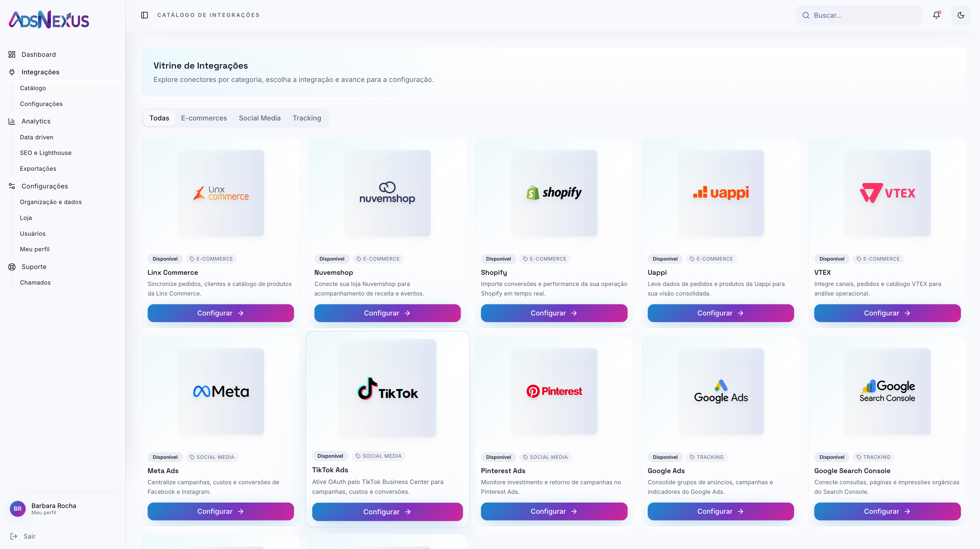Click the Google Ads logo thumbnail

[x=721, y=391]
